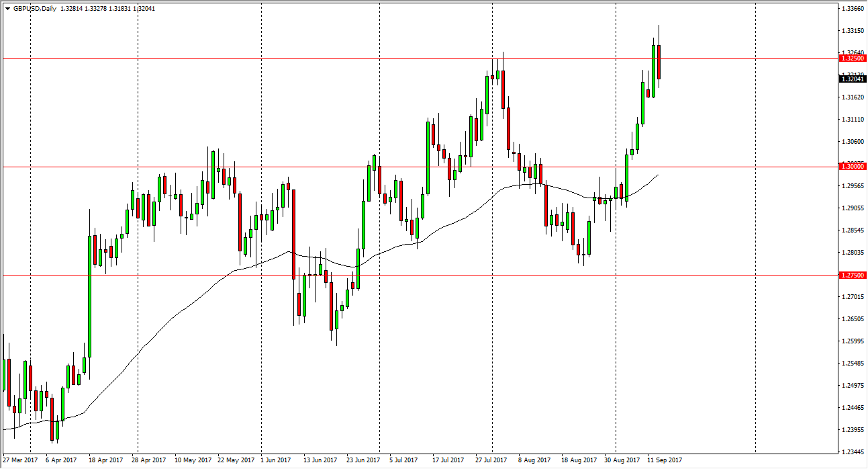Click the GBPUSD,Daily chart title label
Viewport: 868px width, 469px height.
35,8
